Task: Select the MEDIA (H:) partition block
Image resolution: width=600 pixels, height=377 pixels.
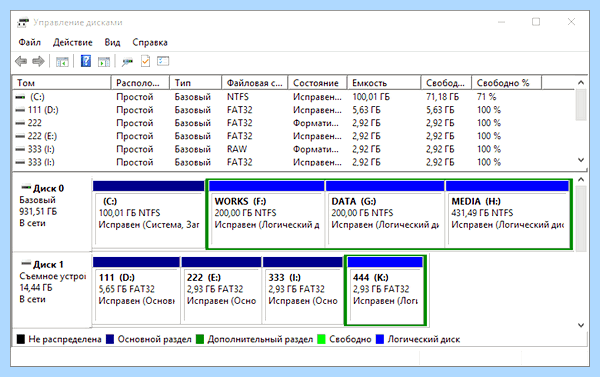Action: pyautogui.click(x=507, y=214)
